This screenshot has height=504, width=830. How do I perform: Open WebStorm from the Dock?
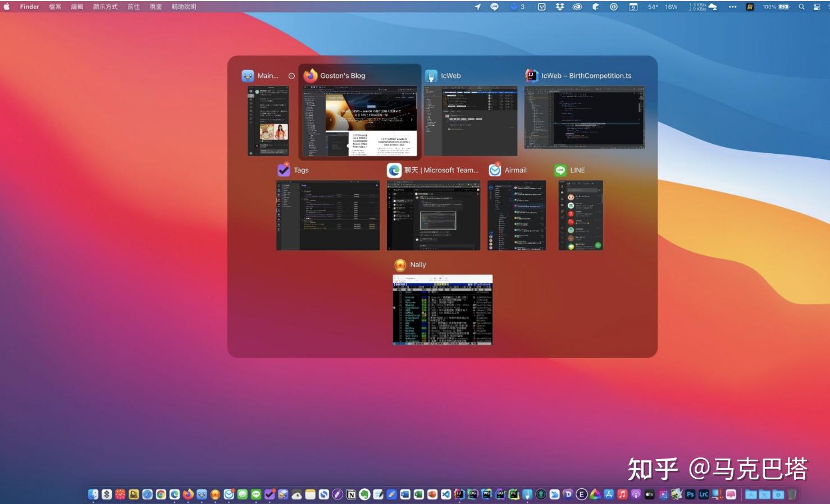click(x=487, y=494)
